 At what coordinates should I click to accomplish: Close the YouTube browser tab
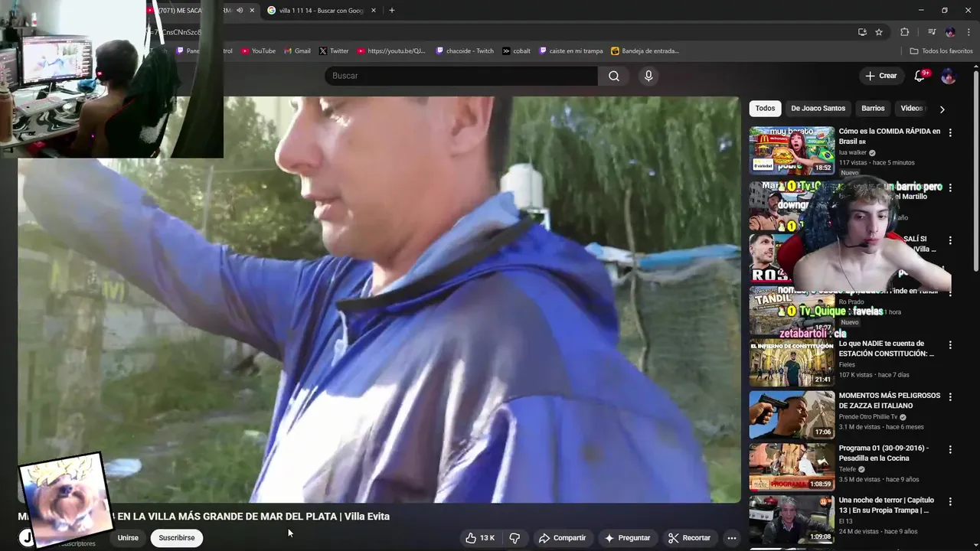pos(252,10)
